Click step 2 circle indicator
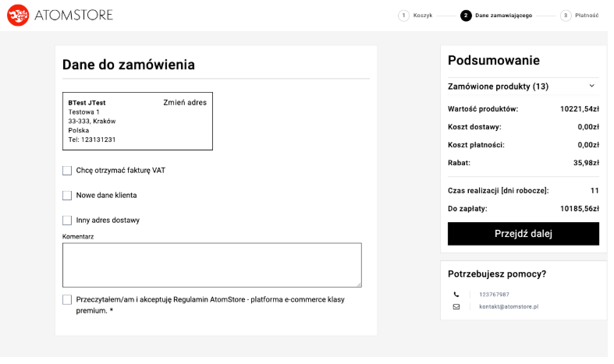This screenshot has width=614, height=364. (466, 15)
